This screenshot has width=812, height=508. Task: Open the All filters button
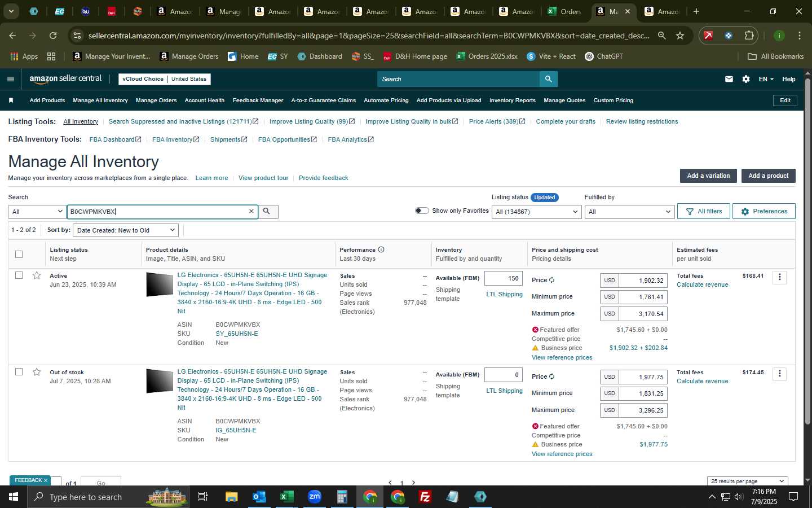[x=704, y=211]
